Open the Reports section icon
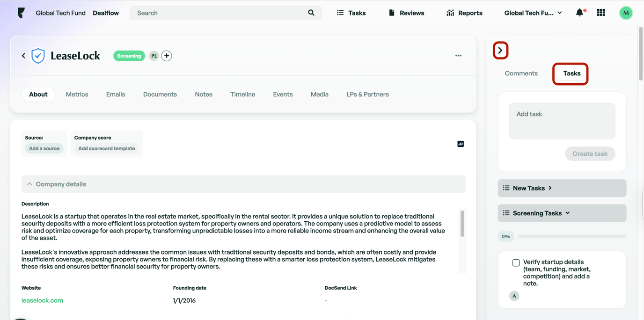The width and height of the screenshot is (644, 320). 451,13
